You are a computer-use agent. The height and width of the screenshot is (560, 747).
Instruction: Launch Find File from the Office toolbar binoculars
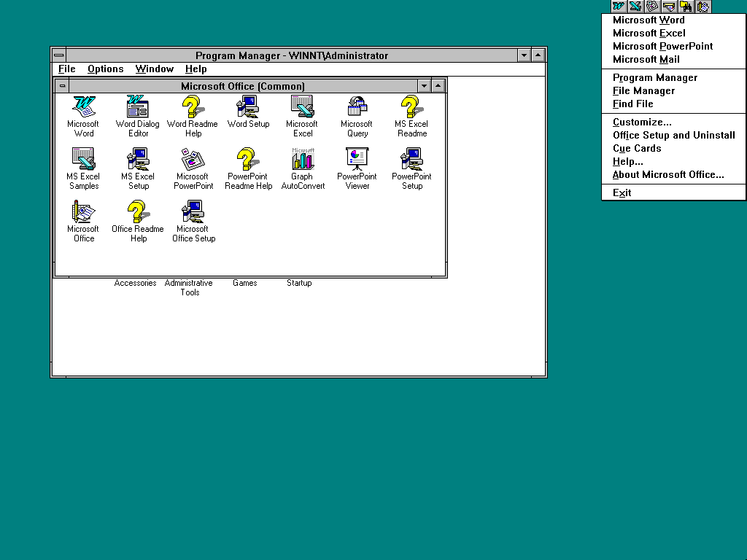pyautogui.click(x=686, y=7)
